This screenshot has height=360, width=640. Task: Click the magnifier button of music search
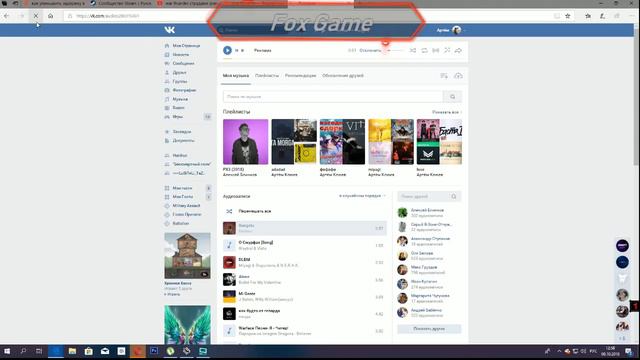tap(452, 97)
